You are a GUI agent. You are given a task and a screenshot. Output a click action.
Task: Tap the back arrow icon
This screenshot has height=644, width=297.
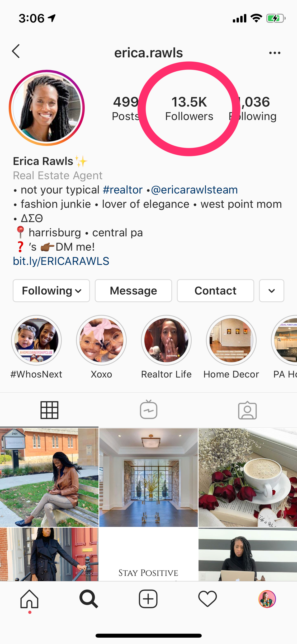[x=16, y=51]
